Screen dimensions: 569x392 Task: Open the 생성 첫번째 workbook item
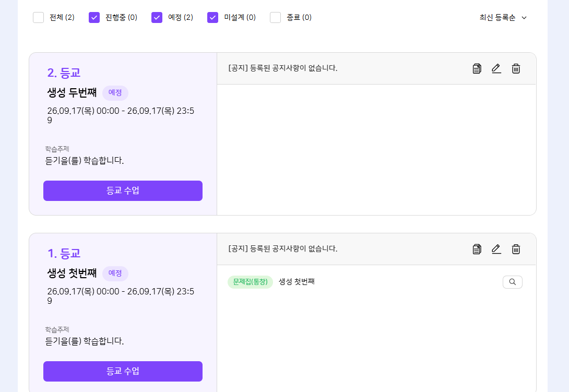pyautogui.click(x=297, y=282)
